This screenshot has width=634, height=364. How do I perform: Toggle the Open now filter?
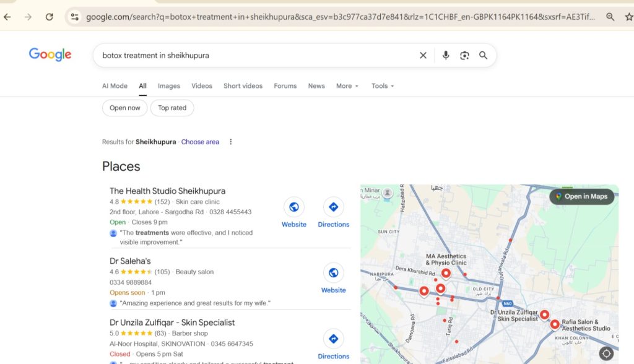(x=124, y=108)
